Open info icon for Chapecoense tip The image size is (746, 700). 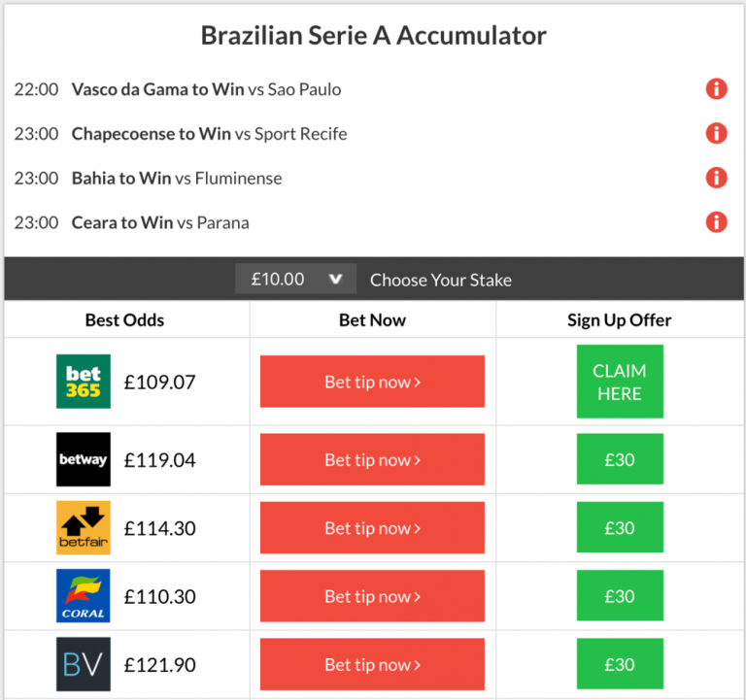pyautogui.click(x=716, y=133)
